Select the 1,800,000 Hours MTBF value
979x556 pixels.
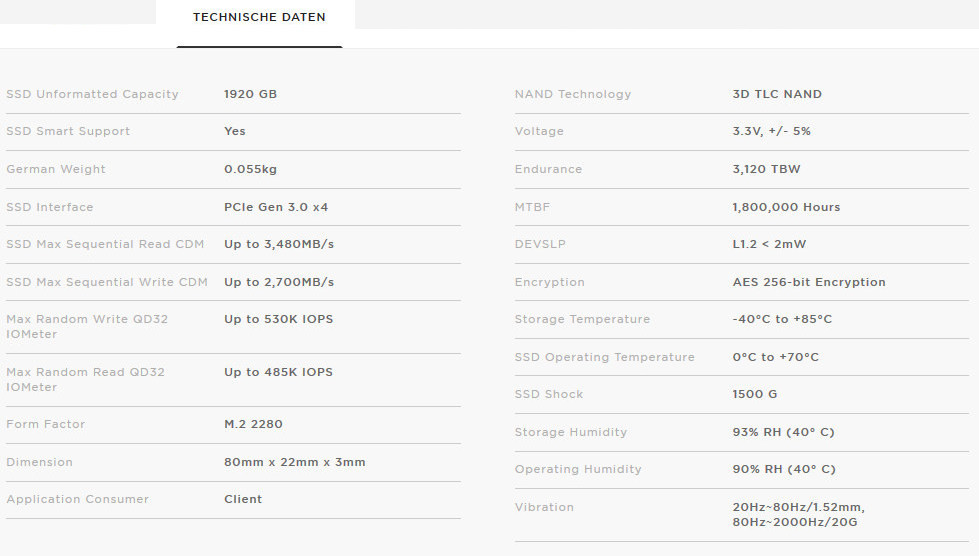pyautogui.click(x=786, y=207)
